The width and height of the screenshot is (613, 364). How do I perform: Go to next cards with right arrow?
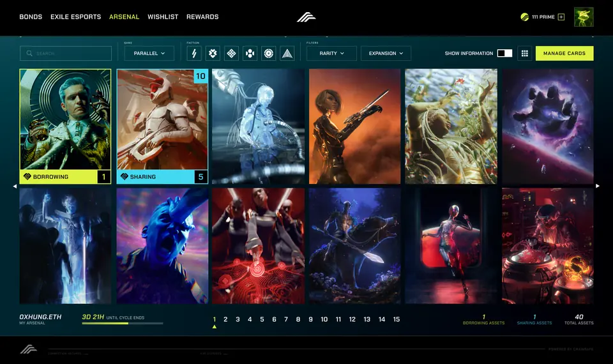click(598, 186)
